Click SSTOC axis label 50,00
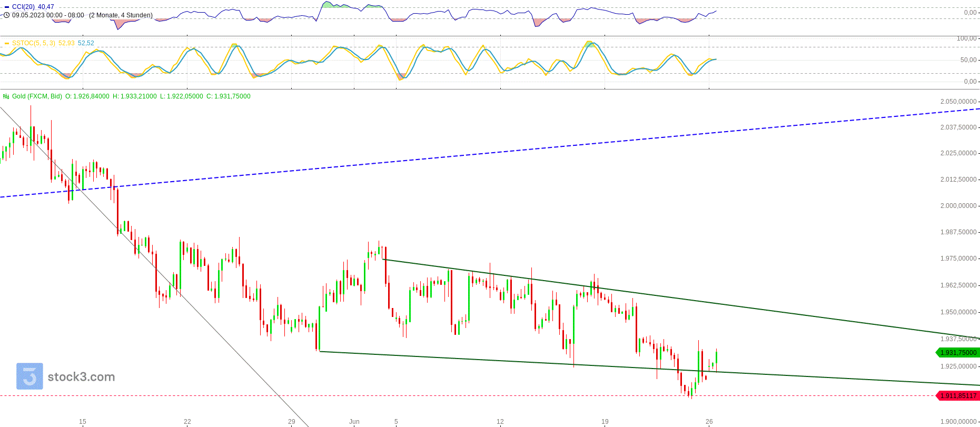 [968, 60]
